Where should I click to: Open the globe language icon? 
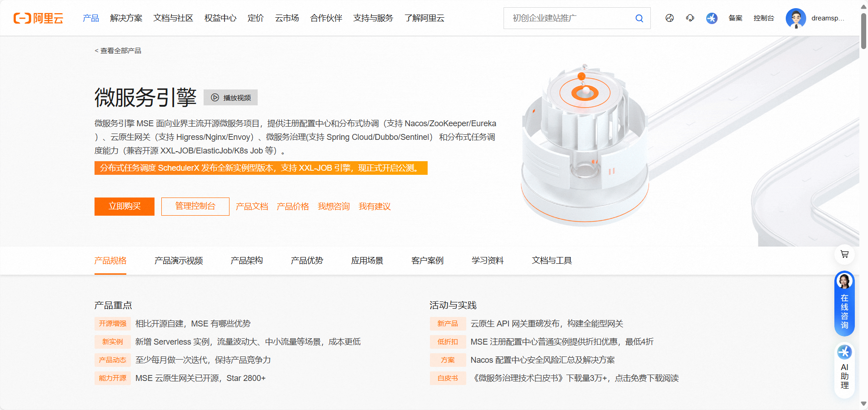(669, 18)
